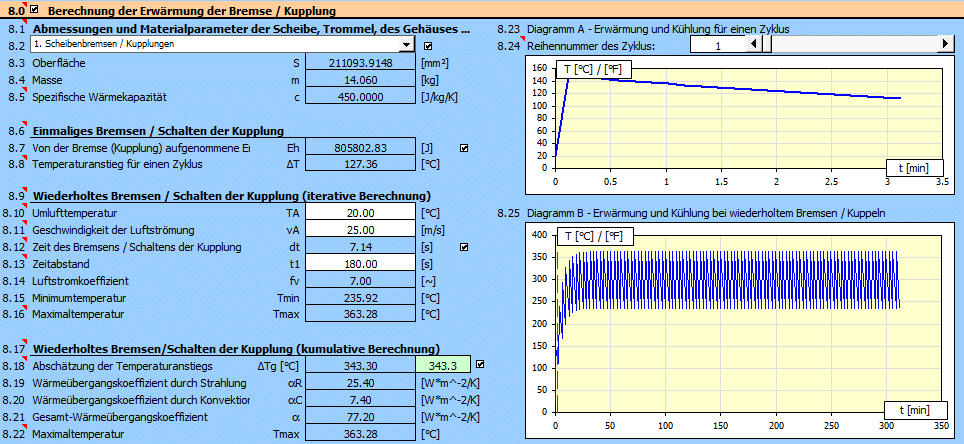This screenshot has width=964, height=444.
Task: Click left arrow of cycle number scrollbar
Action: coord(753,44)
